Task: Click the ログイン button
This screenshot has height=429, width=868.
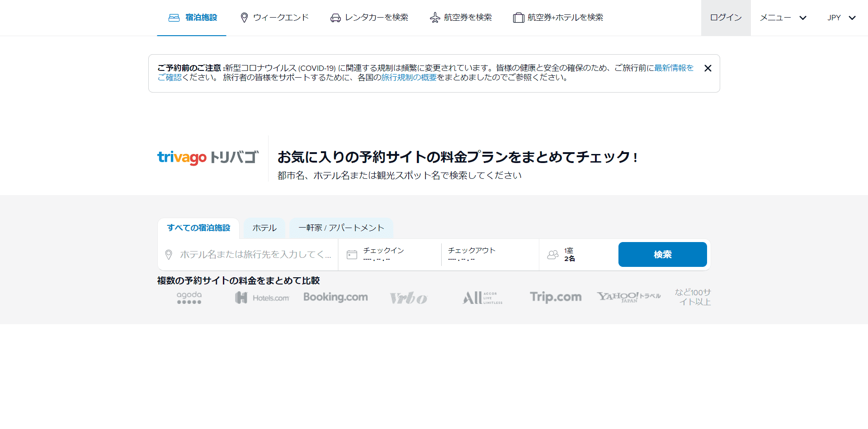Action: coord(726,18)
